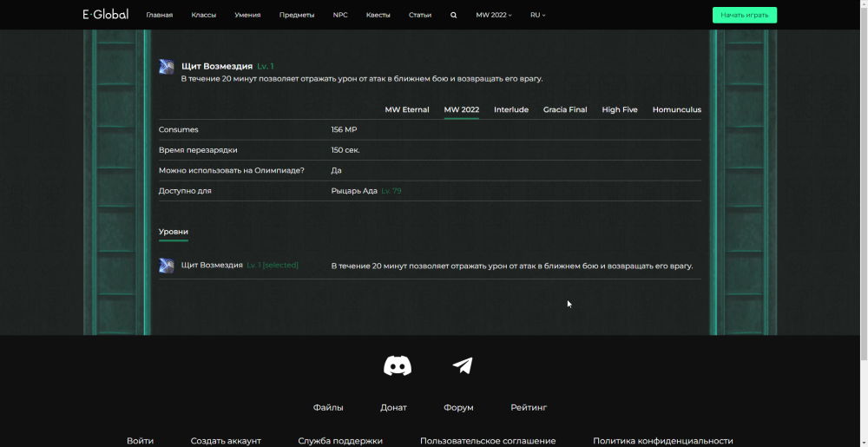Go to the Квесты menu item
The image size is (868, 447).
pyautogui.click(x=378, y=15)
